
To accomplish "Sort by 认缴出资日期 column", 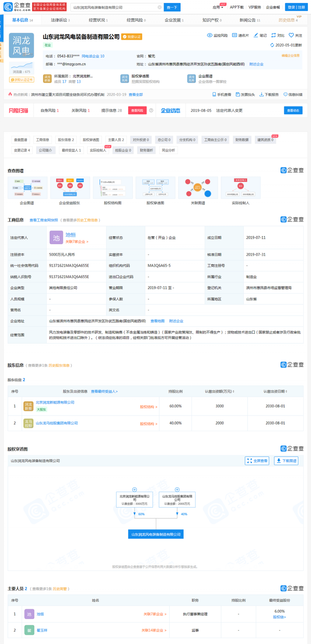I will [x=275, y=391].
